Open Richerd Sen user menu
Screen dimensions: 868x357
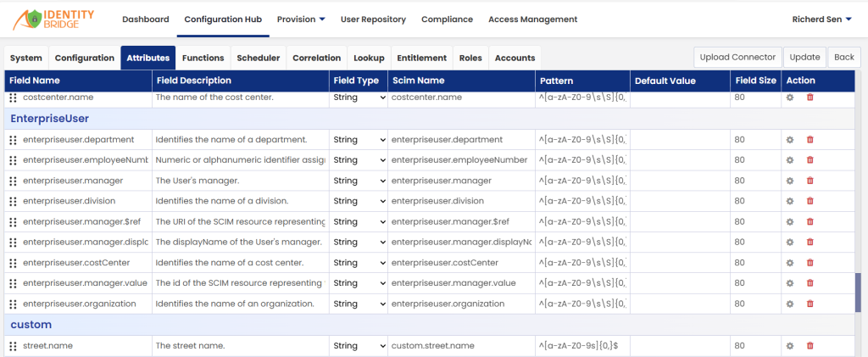pos(821,20)
